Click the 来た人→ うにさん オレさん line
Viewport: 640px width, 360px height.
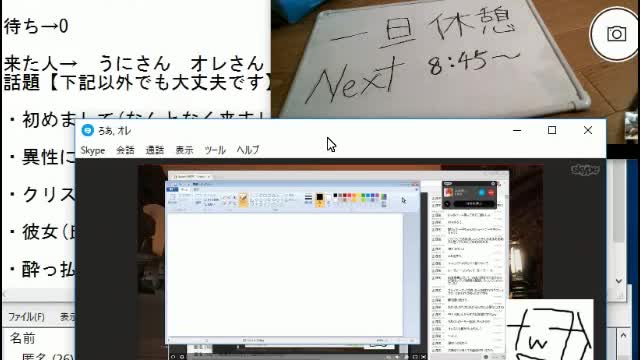[134, 64]
